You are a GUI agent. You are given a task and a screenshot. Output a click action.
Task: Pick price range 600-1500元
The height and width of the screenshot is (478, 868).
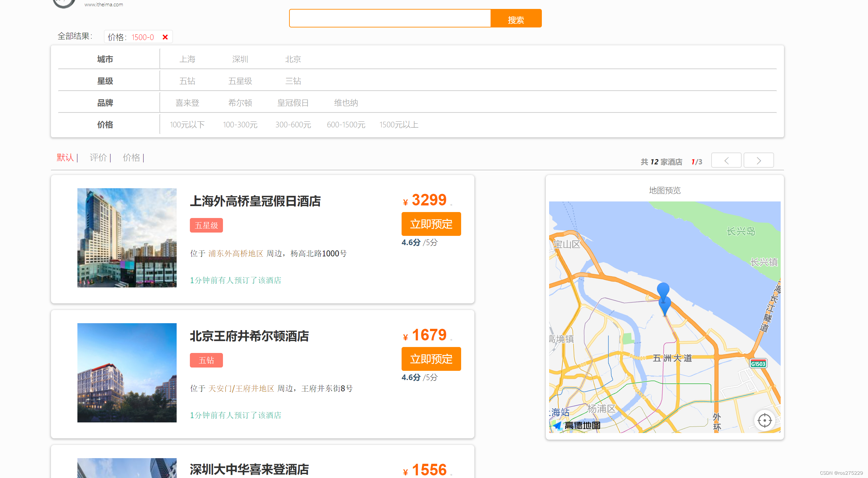tap(346, 125)
